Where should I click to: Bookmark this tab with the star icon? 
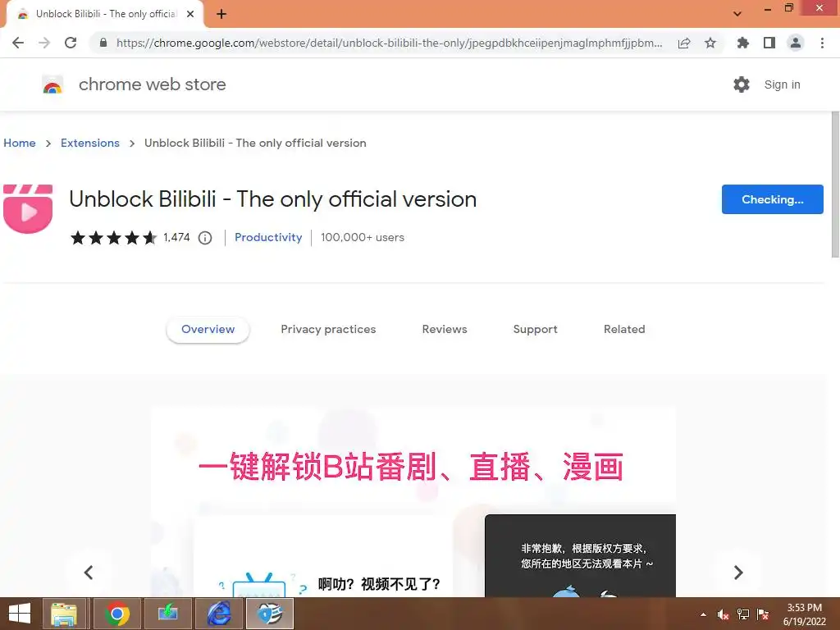(x=710, y=43)
